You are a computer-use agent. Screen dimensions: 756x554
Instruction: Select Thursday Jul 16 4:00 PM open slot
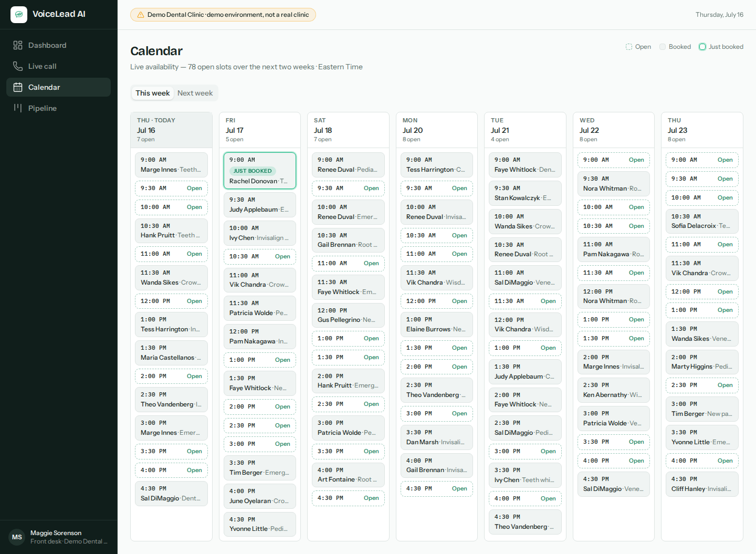[x=171, y=471]
